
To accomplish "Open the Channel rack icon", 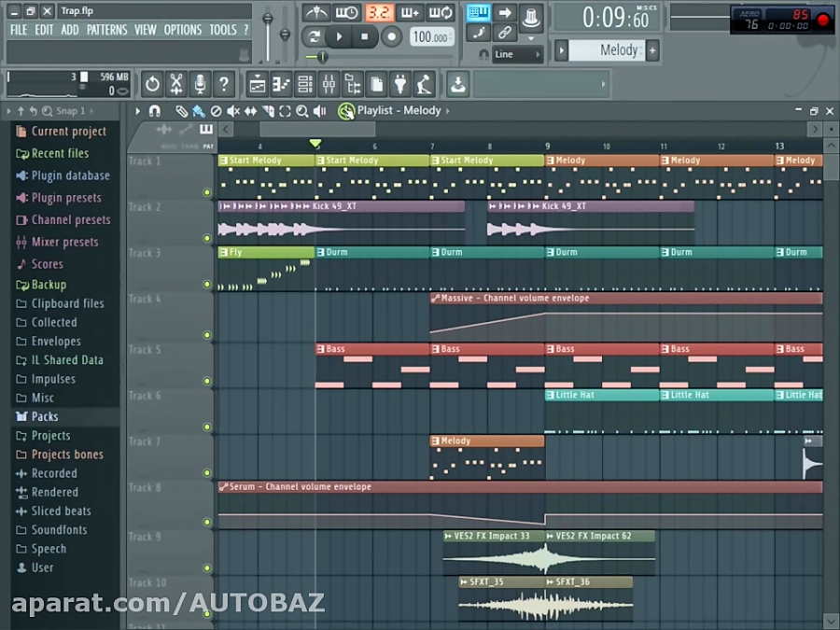I will [x=305, y=84].
